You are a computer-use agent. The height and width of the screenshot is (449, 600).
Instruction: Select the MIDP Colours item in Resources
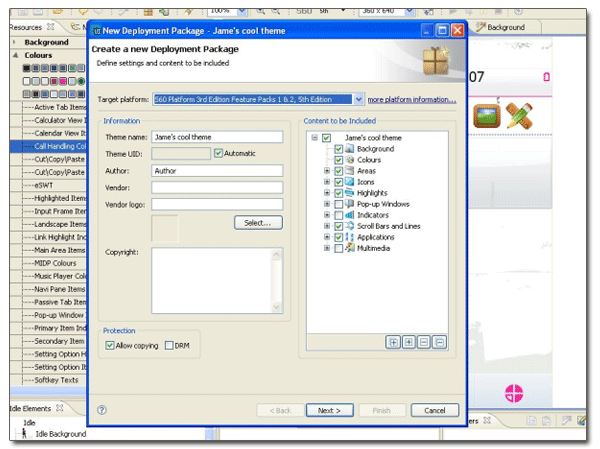[55, 263]
